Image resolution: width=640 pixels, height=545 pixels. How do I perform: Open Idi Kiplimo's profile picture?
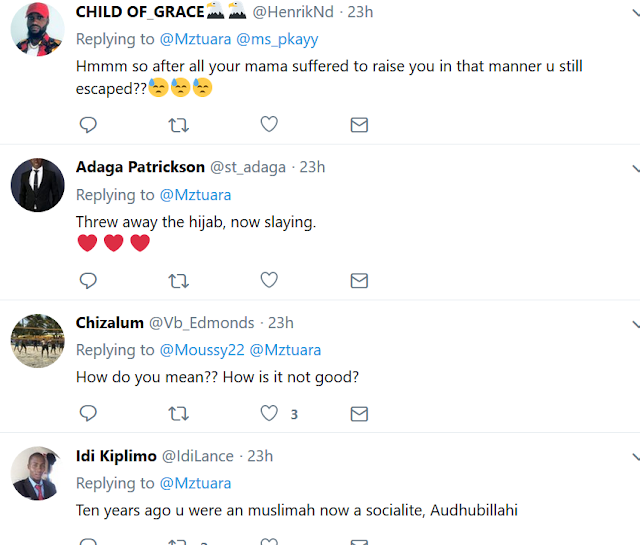pyautogui.click(x=38, y=473)
